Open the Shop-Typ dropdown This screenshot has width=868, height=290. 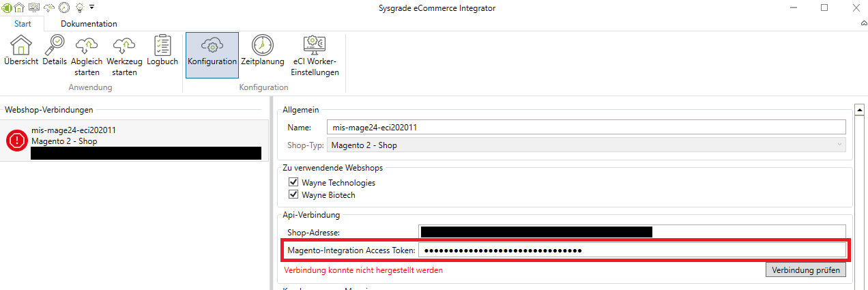click(586, 145)
